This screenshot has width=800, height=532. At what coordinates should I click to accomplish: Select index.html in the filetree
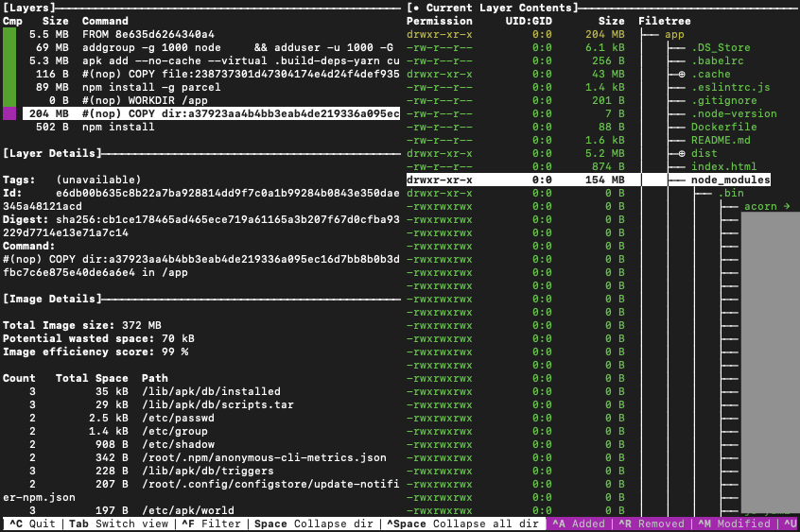723,167
